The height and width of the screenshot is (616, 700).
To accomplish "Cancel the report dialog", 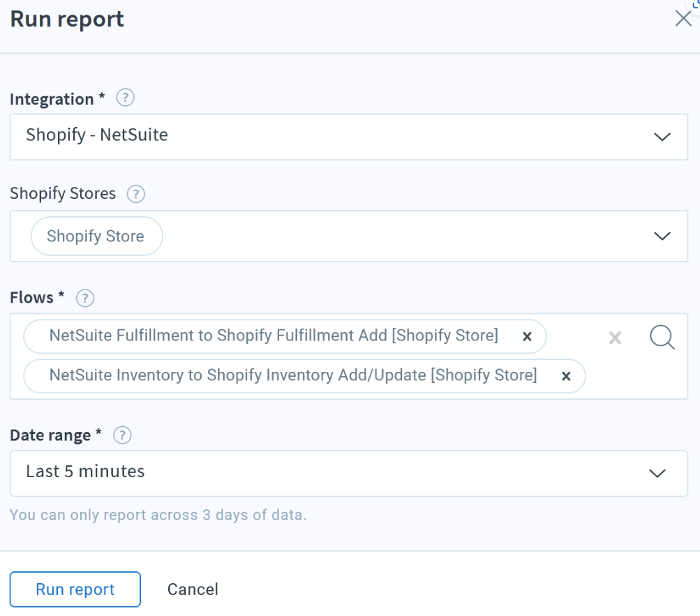I will click(193, 589).
